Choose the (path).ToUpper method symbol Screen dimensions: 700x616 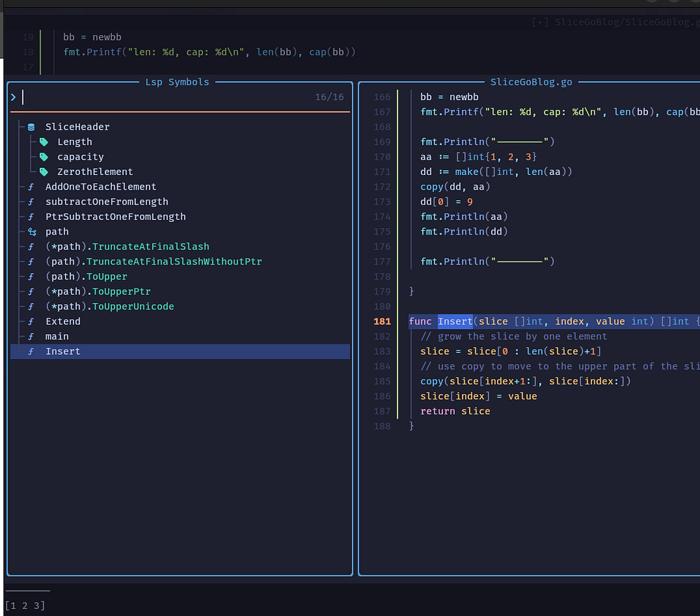point(86,276)
